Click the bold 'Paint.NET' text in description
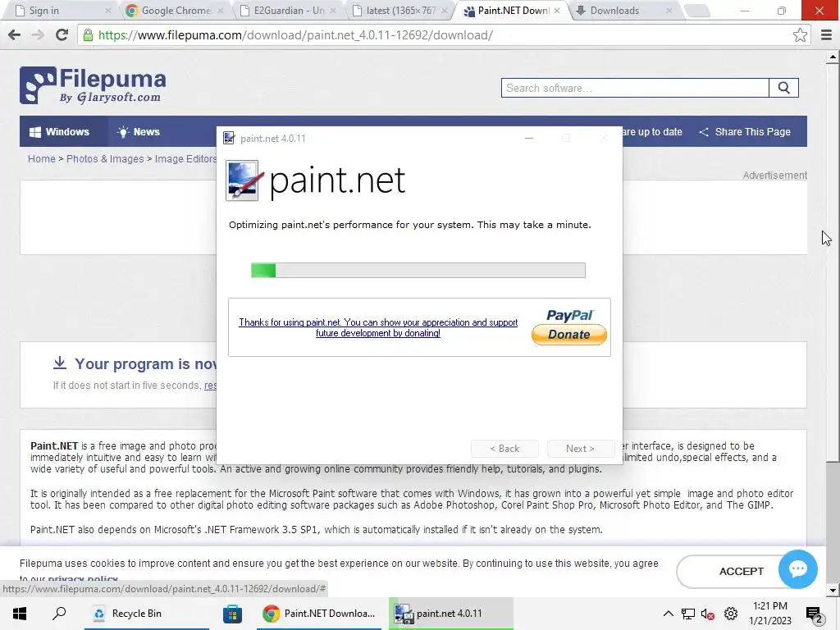840x630 pixels. [x=54, y=445]
